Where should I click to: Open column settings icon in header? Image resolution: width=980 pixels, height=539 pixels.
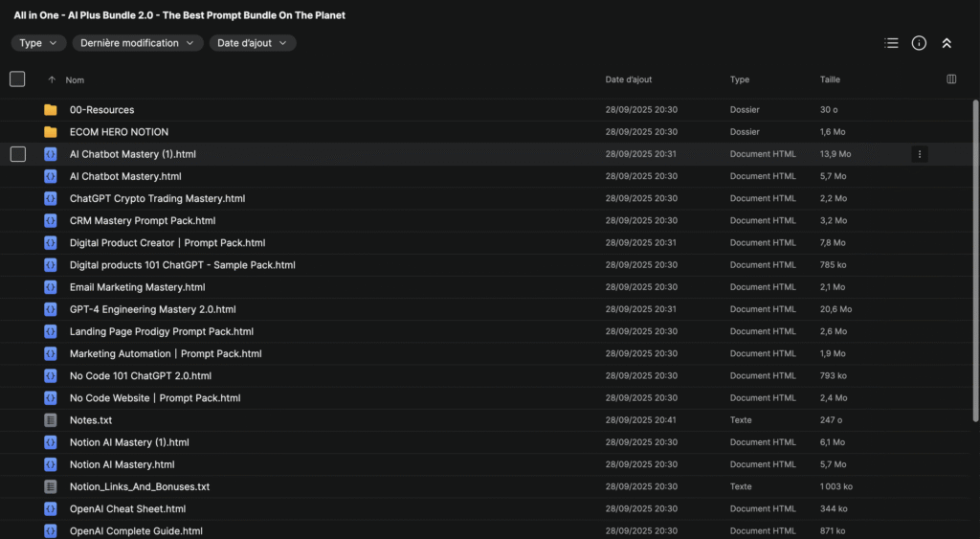click(951, 79)
